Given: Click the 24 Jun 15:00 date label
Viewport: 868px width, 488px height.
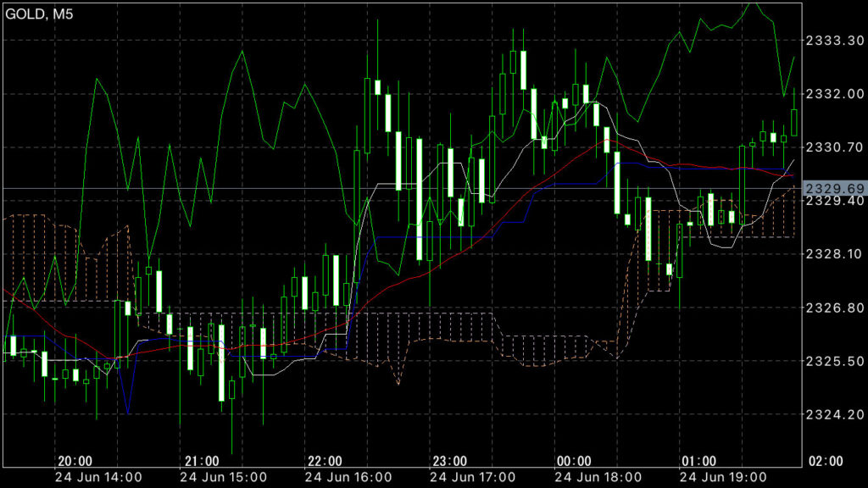Looking at the screenshot, I should (x=223, y=478).
